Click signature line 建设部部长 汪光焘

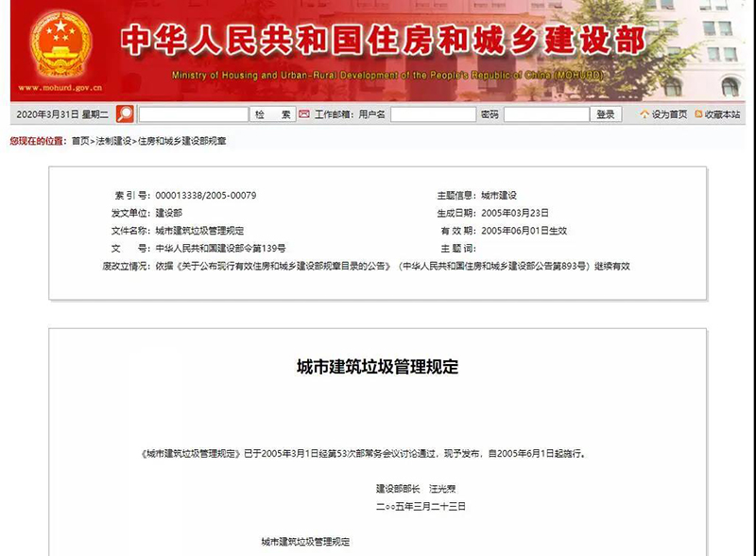[x=416, y=489]
